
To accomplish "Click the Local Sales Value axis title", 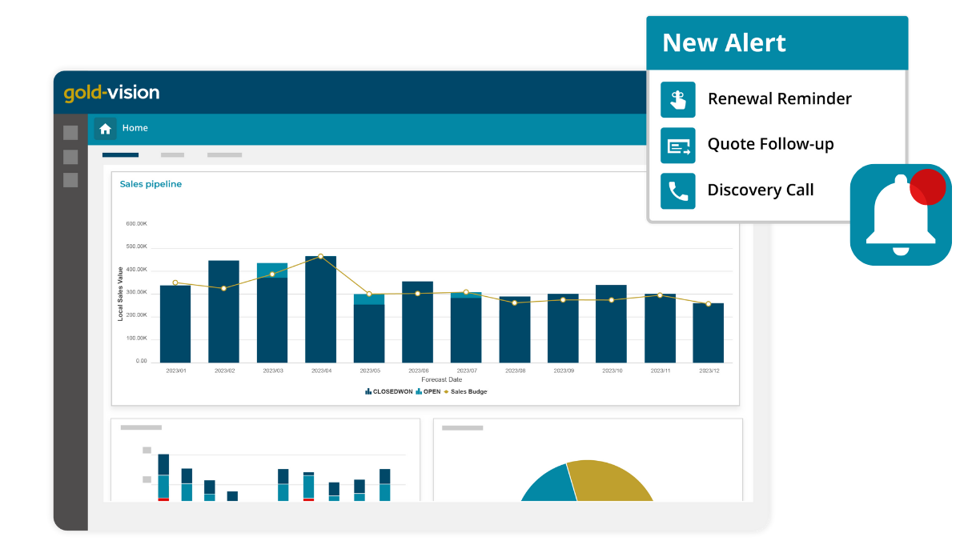I will [121, 294].
